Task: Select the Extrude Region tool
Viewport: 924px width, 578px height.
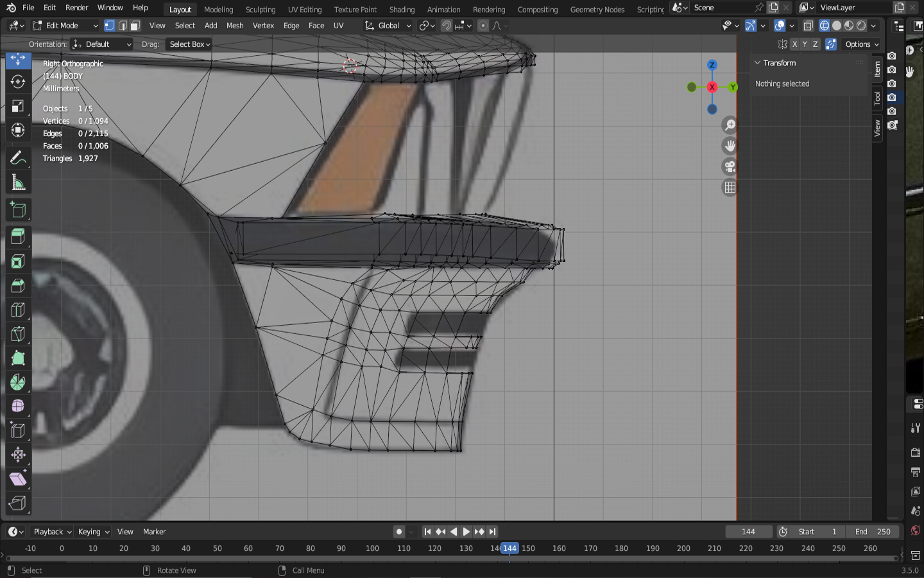Action: [18, 236]
